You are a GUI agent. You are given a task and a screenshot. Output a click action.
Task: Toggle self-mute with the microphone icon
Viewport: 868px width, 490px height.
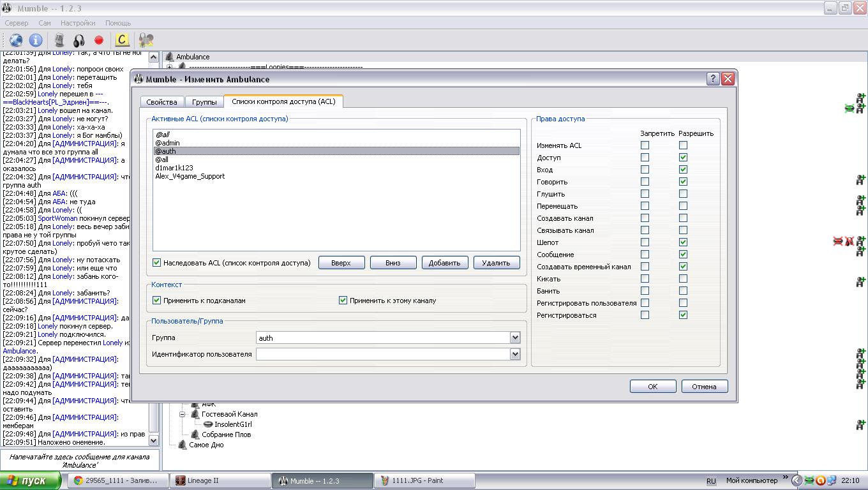click(59, 40)
